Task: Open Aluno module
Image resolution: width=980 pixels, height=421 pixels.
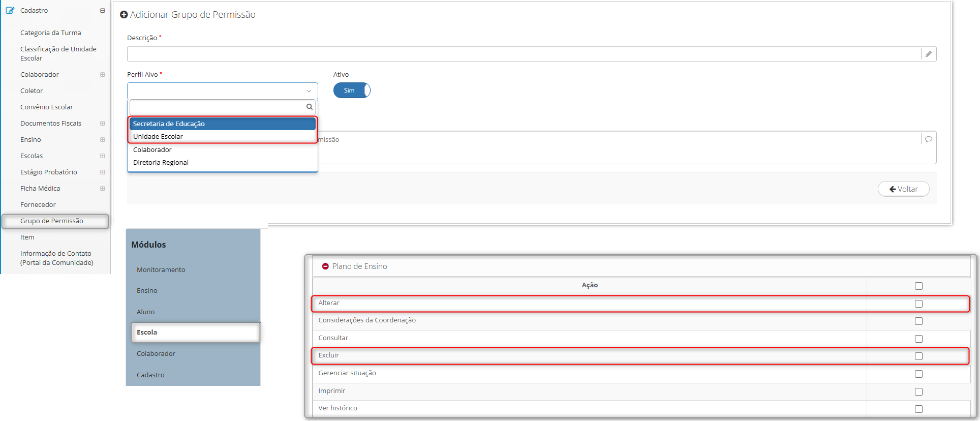Action: click(145, 312)
